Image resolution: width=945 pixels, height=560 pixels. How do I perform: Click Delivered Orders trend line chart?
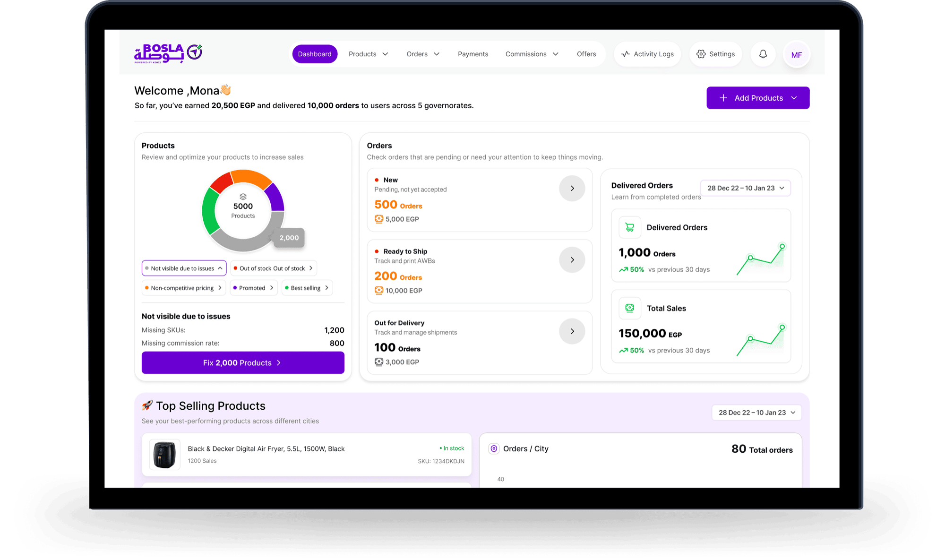(760, 260)
